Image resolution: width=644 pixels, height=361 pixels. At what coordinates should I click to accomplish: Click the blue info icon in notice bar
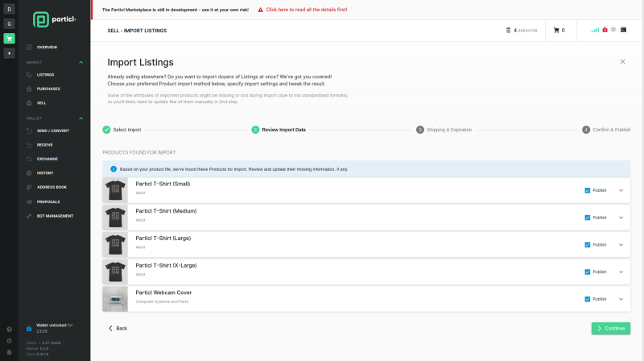[114, 169]
